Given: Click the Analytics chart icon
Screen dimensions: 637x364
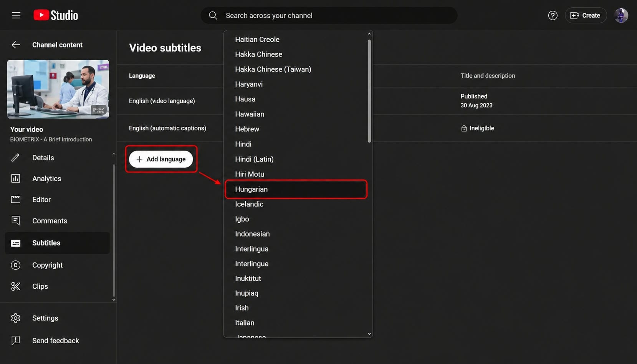Looking at the screenshot, I should click(15, 179).
